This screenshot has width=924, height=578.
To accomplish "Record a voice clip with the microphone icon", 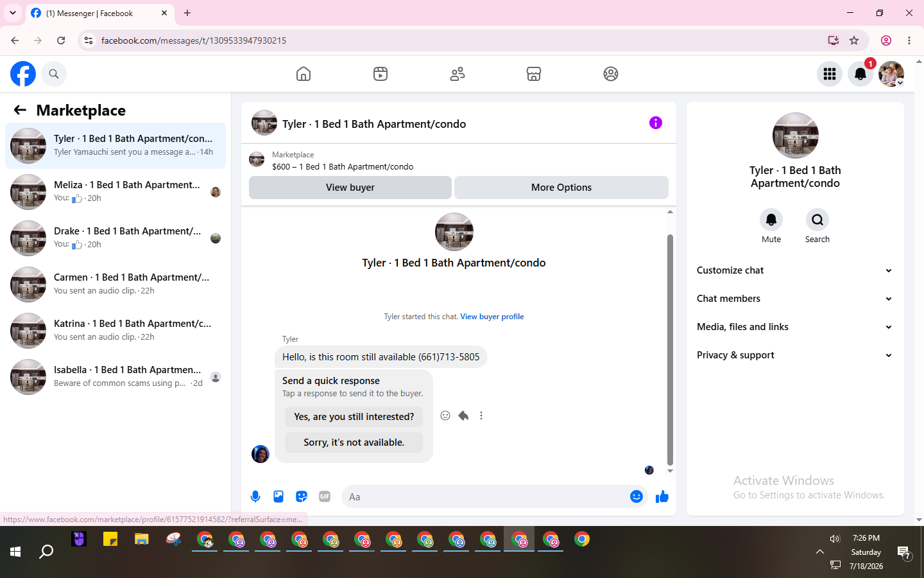I will (255, 496).
